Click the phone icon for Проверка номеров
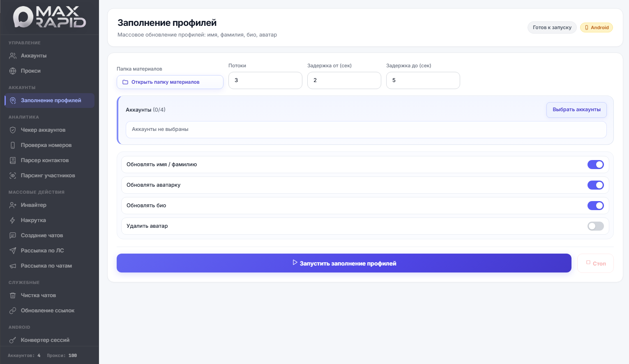 13,145
